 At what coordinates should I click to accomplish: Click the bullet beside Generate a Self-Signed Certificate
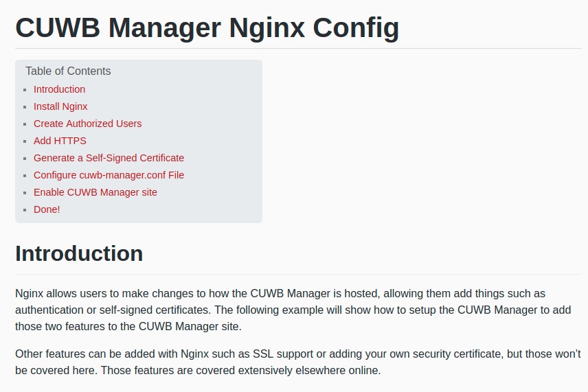(x=25, y=159)
